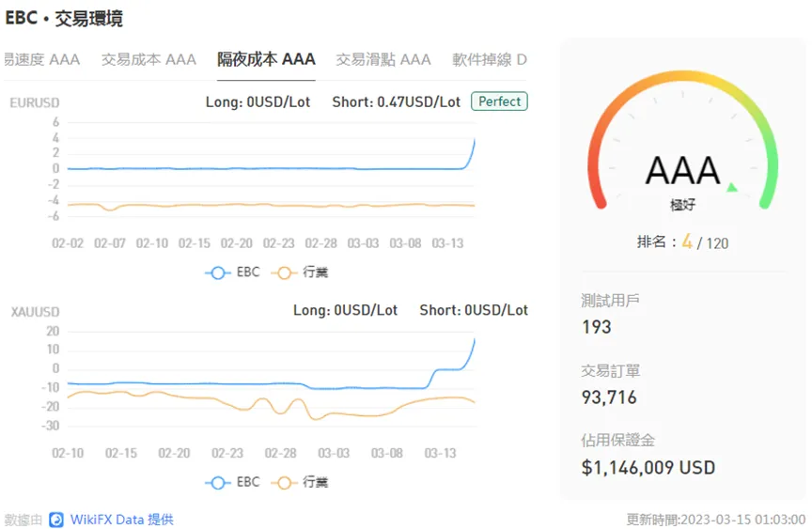Click EURUSD Long: 0USD/Lot text

coord(258,102)
